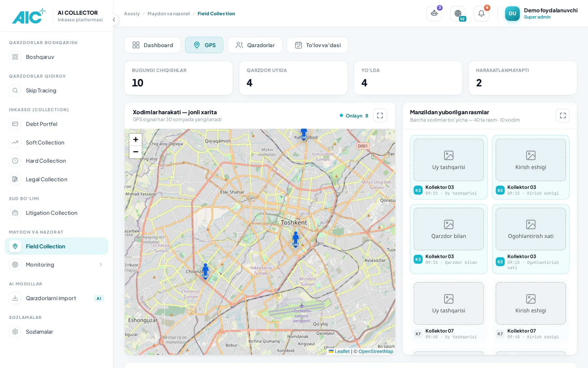Select collector marker near Yunusobod

pyautogui.click(x=304, y=134)
